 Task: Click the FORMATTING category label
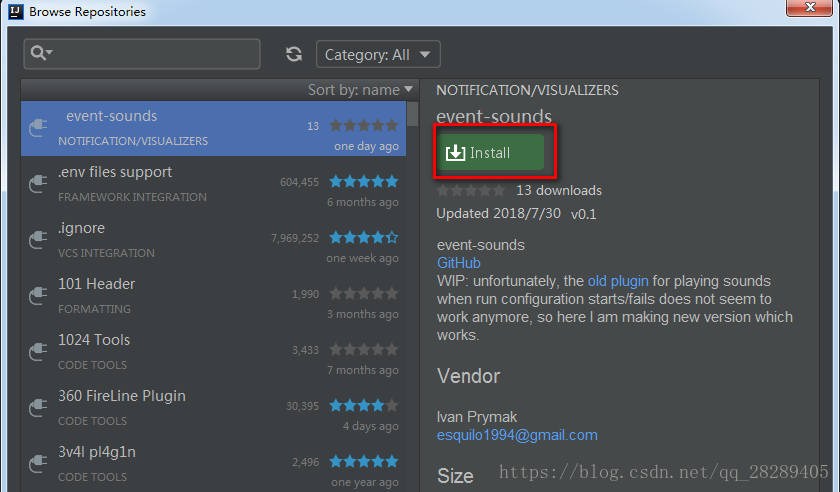(x=94, y=309)
